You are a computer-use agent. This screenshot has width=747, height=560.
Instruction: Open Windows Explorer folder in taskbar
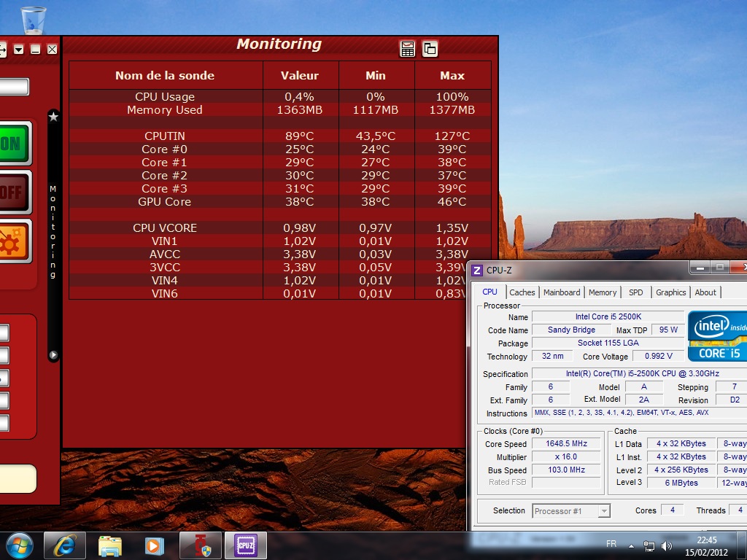109,545
